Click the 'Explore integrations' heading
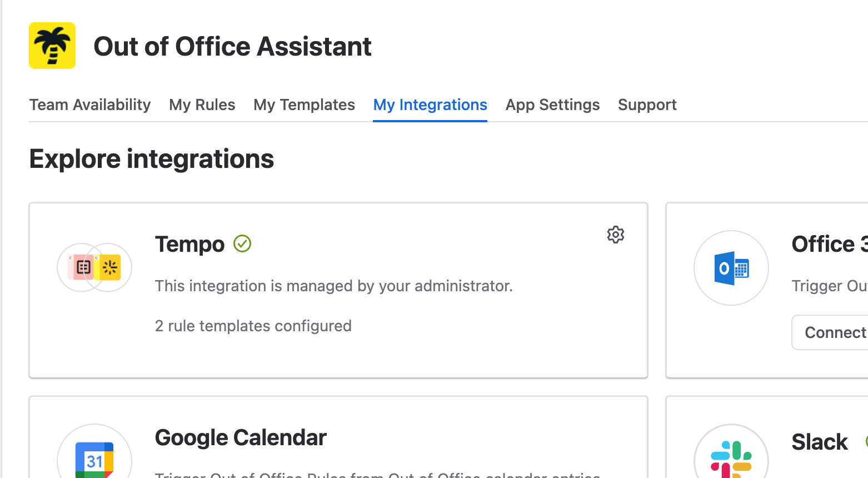This screenshot has height=478, width=868. point(151,159)
